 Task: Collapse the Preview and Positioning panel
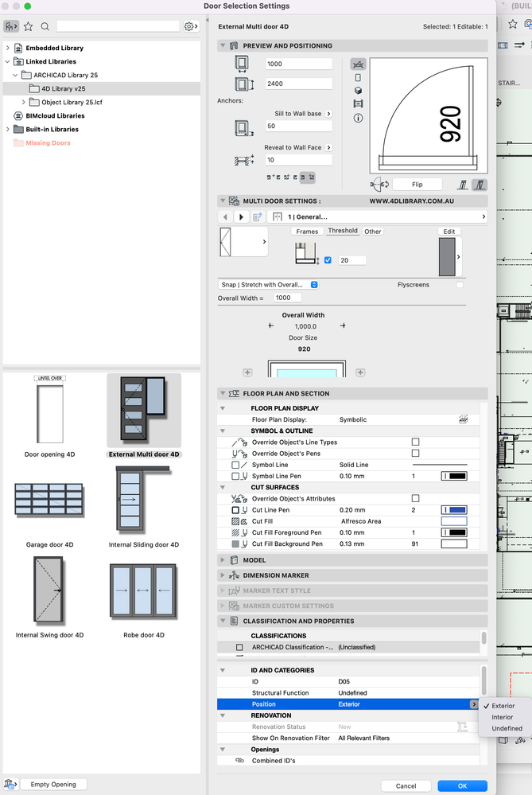(223, 45)
